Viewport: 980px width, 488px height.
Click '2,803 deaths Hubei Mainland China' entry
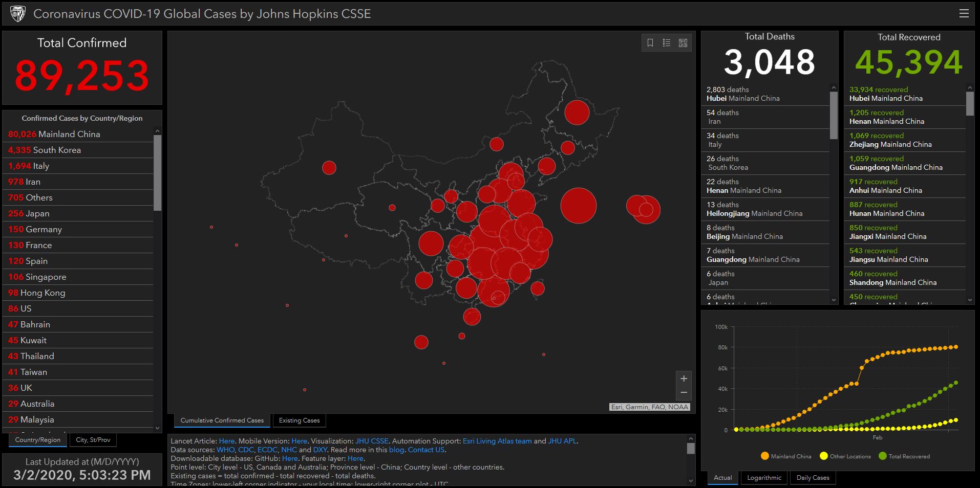coord(765,94)
